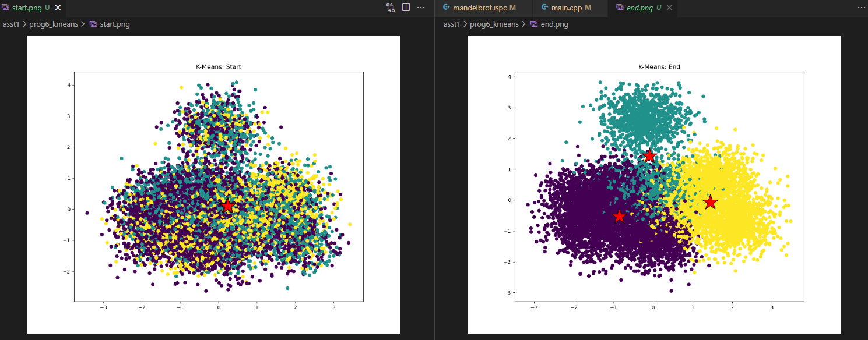The width and height of the screenshot is (868, 340).
Task: Click the Open Changes compare icon
Action: pos(391,8)
